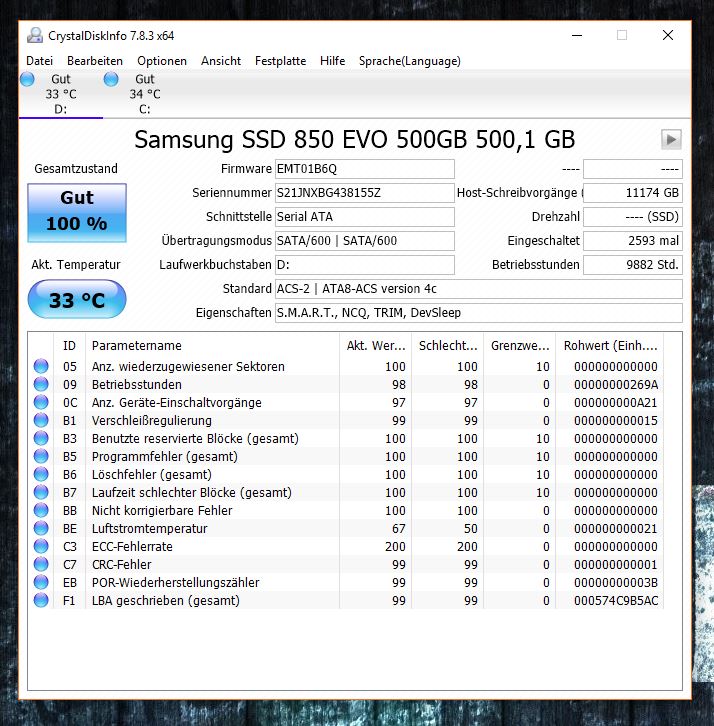Switch to drive C: Gut 34 °C tab

[x=145, y=94]
